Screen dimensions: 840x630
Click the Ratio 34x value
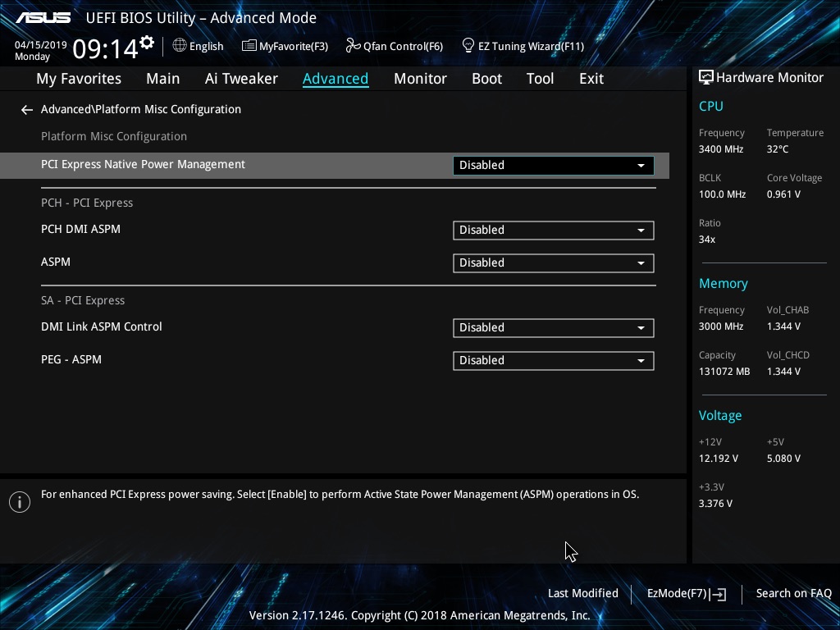707,240
